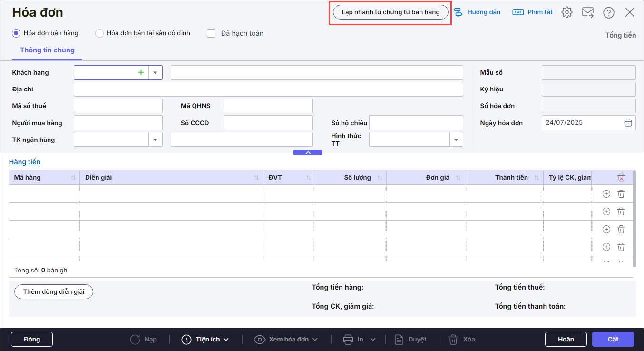Open the Tiện ích menu

click(205, 339)
